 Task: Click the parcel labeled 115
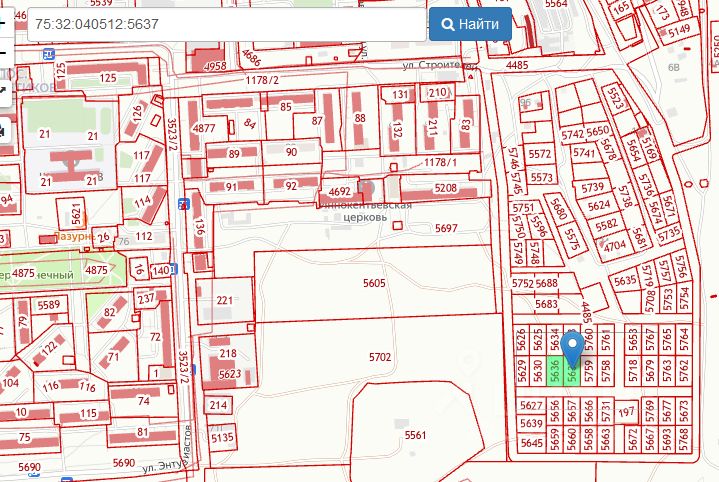tap(88, 413)
